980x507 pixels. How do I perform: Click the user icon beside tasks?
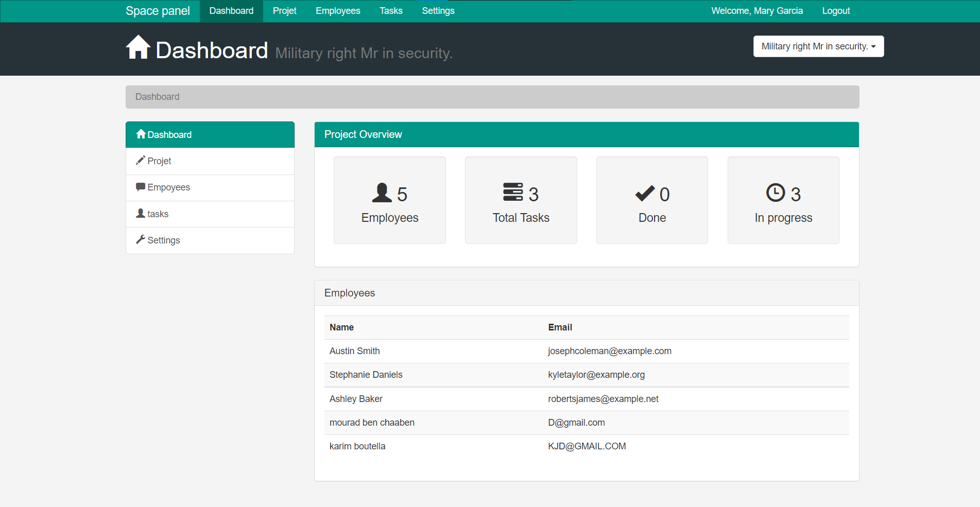click(140, 213)
